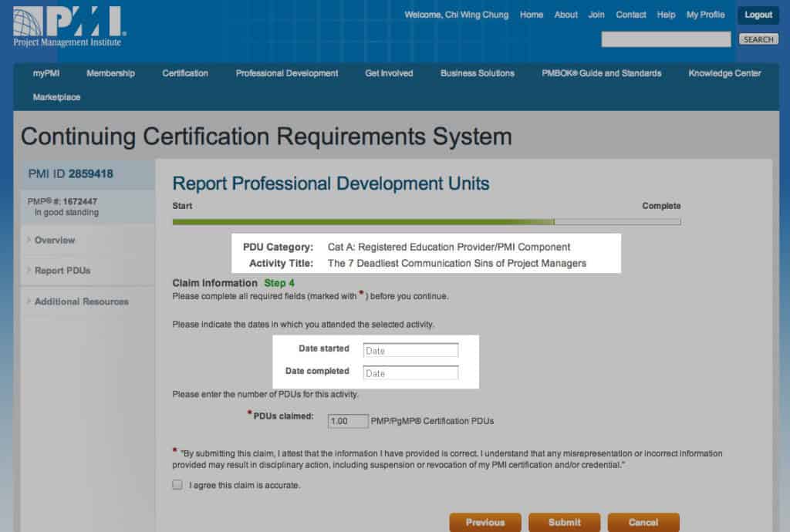Viewport: 790px width, 532px height.
Task: Click the Date completed field
Action: pyautogui.click(x=410, y=373)
